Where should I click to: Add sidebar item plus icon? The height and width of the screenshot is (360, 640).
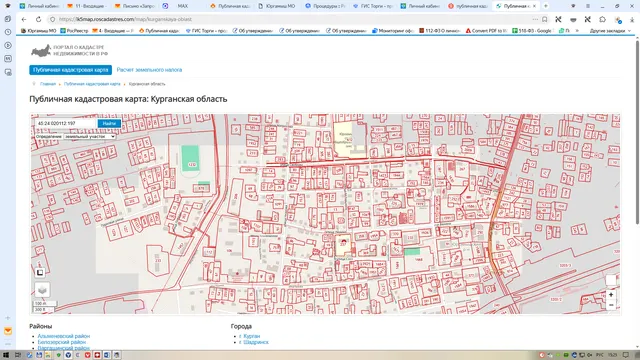pos(8,318)
